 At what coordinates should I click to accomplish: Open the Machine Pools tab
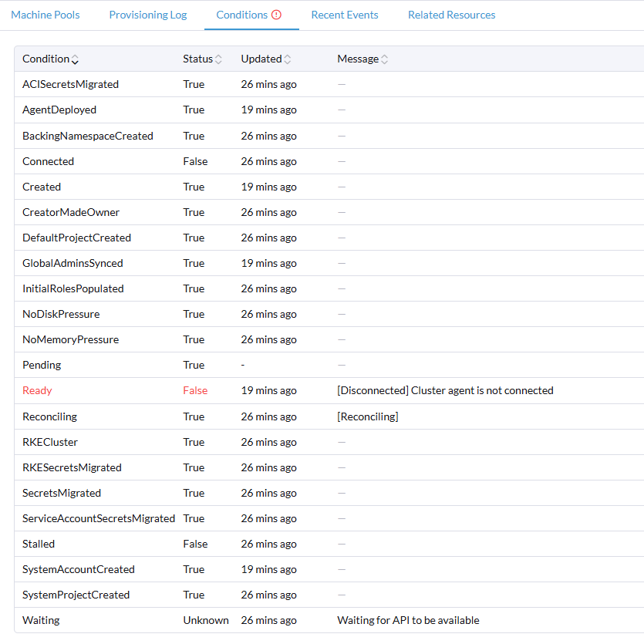pyautogui.click(x=46, y=15)
